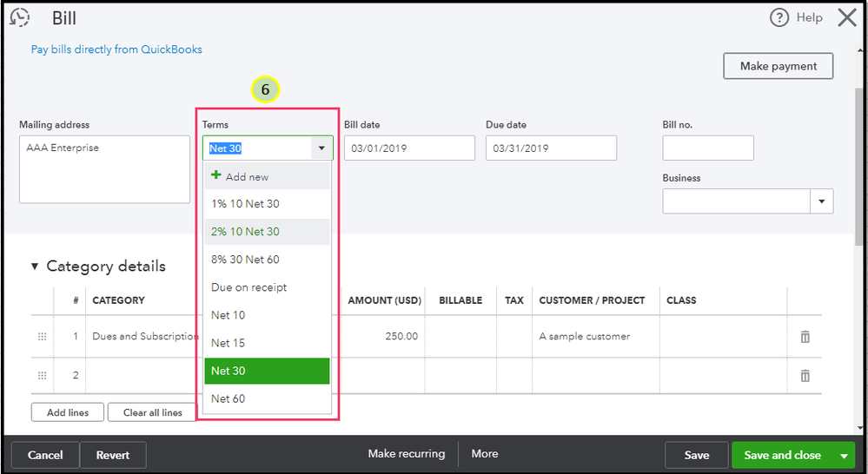Click the class cell of line 1
The image size is (868, 474).
723,336
